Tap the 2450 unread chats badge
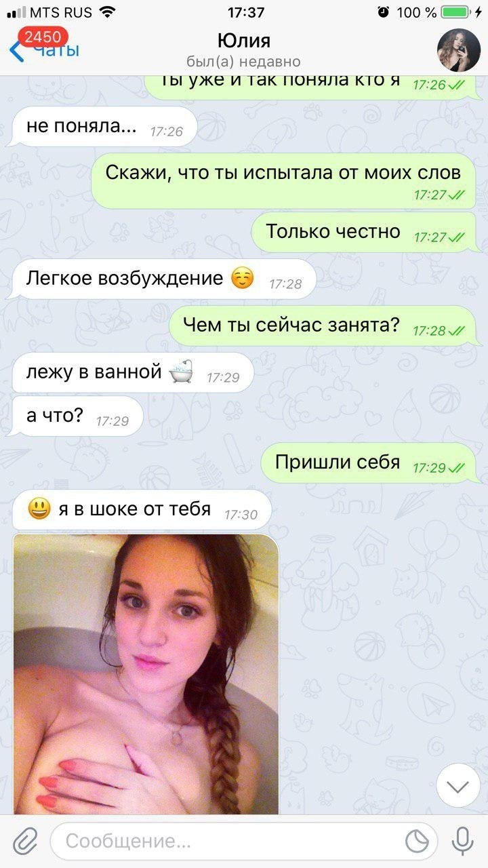The width and height of the screenshot is (488, 868). (x=43, y=37)
